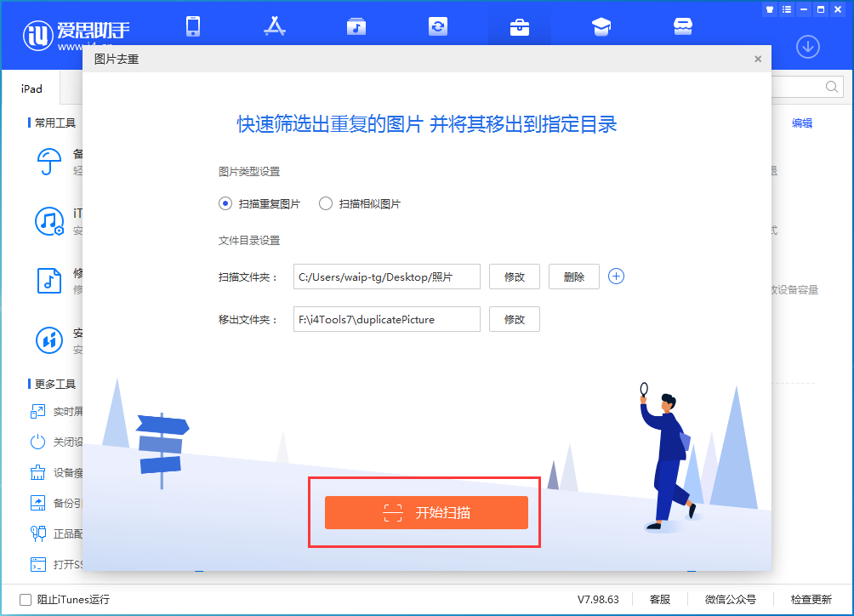
Task: Click the skin/shirt icon in title bar
Action: click(770, 9)
